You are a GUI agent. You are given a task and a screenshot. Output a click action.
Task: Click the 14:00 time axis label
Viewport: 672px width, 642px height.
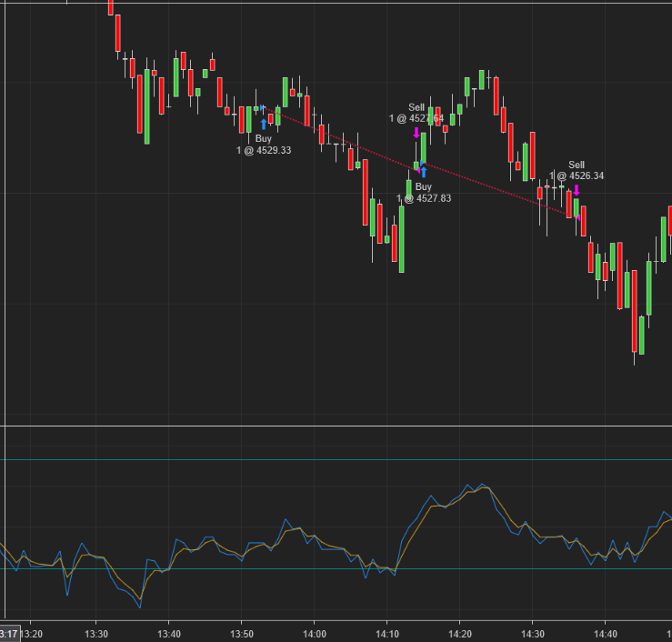(x=314, y=634)
